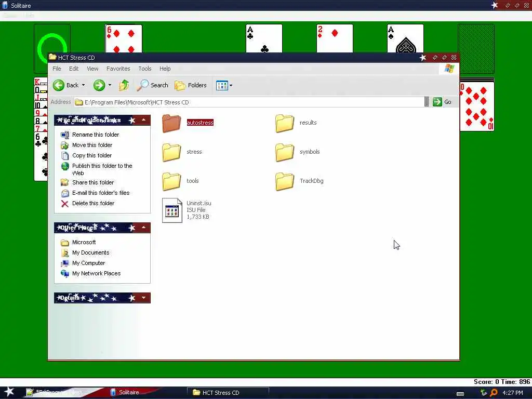Screen dimensions: 532x399
Task: Click the green Back arrow icon
Action: (x=59, y=85)
